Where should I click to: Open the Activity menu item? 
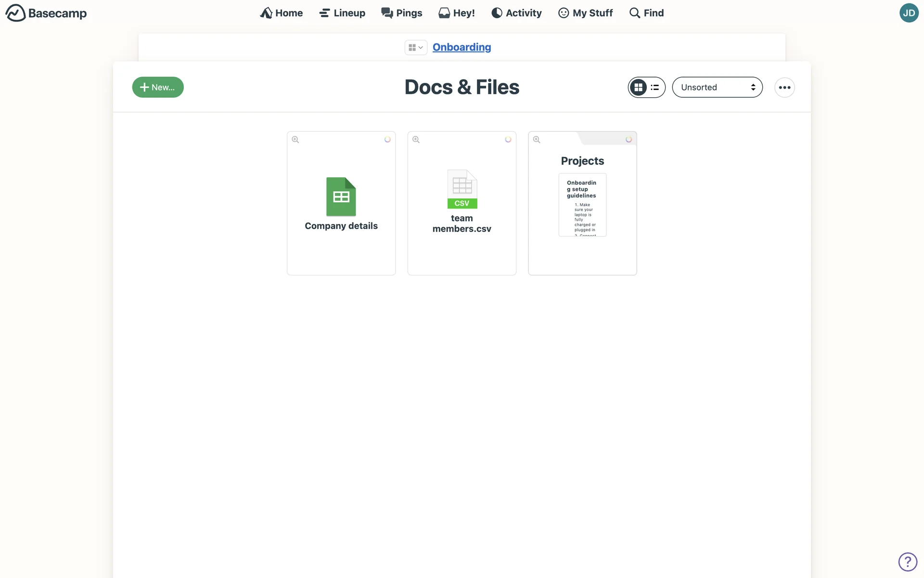click(516, 13)
